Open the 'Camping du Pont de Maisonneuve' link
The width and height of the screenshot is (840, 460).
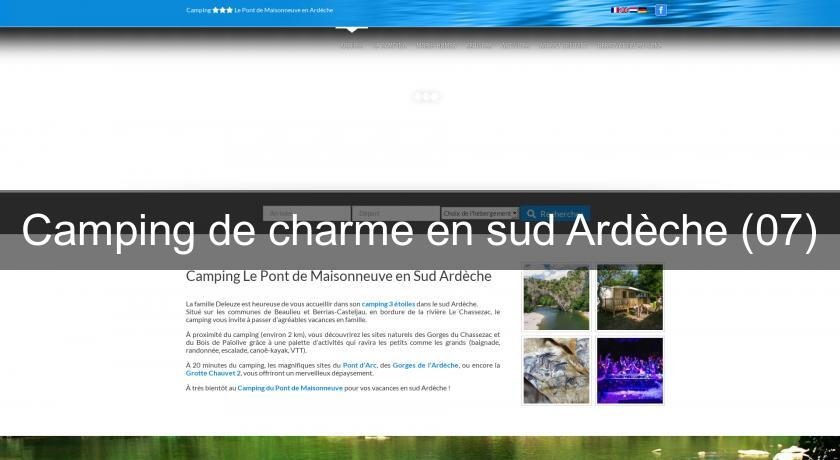(x=290, y=388)
